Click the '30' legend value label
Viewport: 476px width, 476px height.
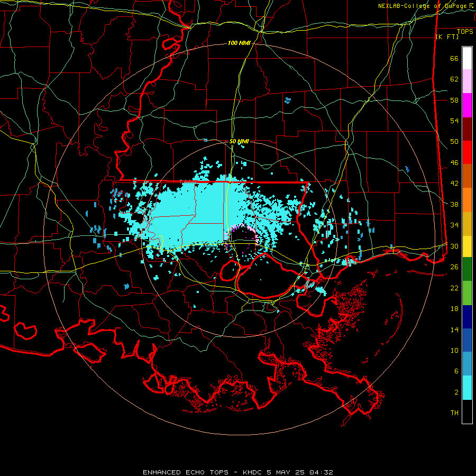pyautogui.click(x=454, y=246)
